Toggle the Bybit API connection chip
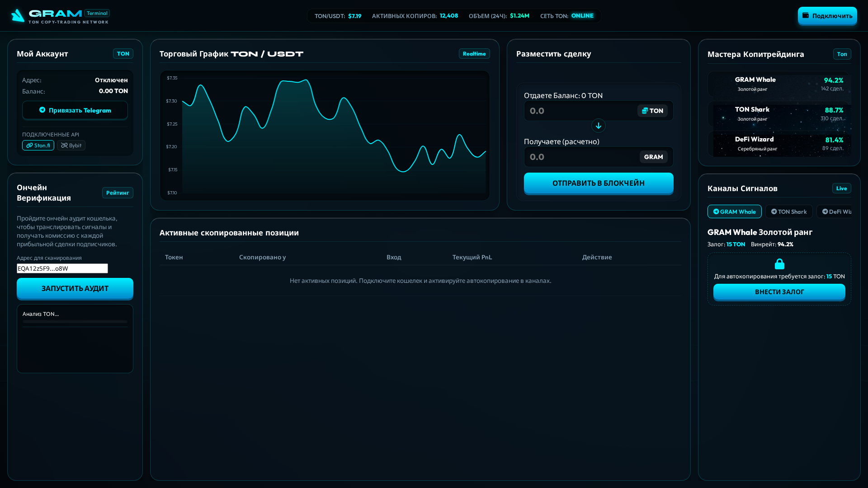The image size is (868, 488). pos(71,145)
